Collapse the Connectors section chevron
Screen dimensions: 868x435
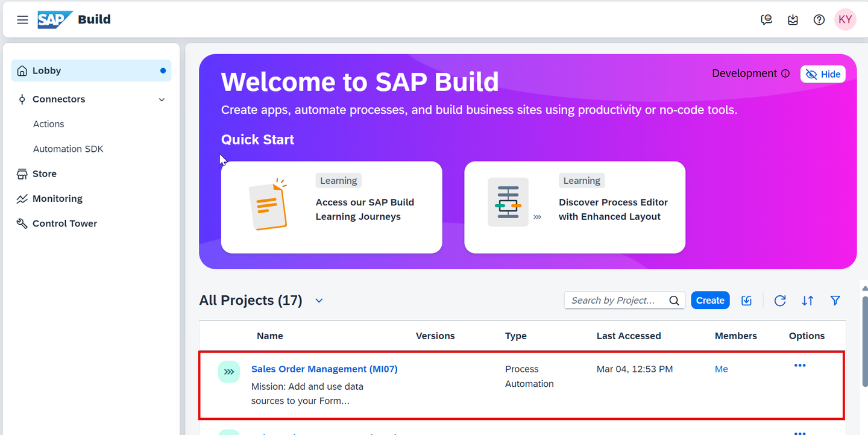162,100
